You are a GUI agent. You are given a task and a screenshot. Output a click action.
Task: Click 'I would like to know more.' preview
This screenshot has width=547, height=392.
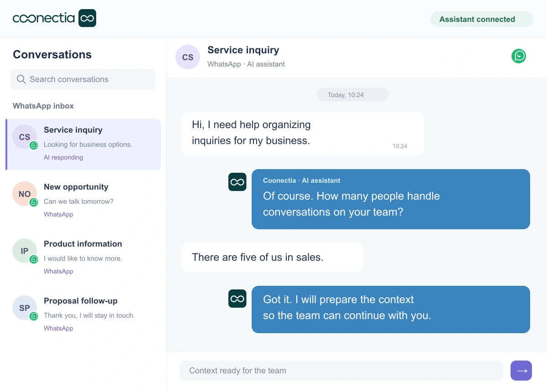coord(83,258)
